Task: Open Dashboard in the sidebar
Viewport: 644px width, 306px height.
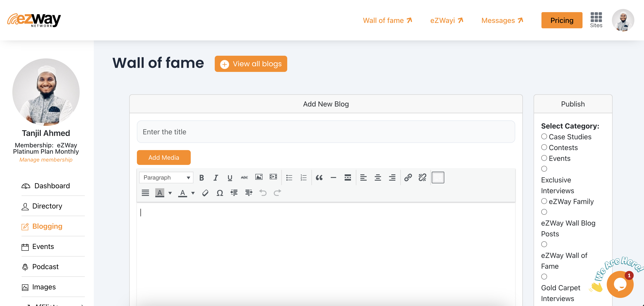Action: (52, 186)
